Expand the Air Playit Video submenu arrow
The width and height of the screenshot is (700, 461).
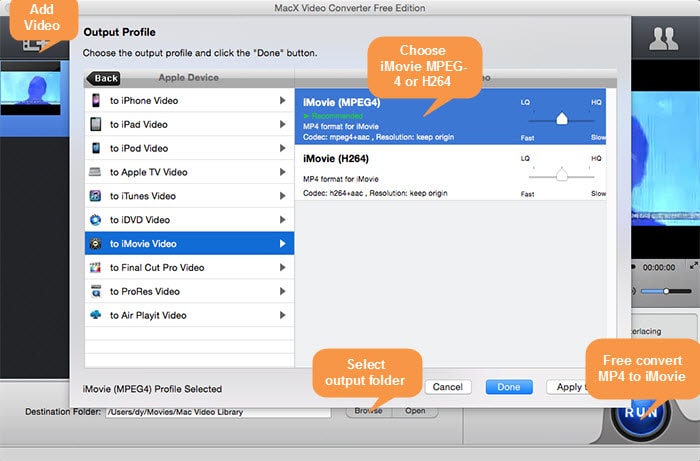[x=282, y=315]
